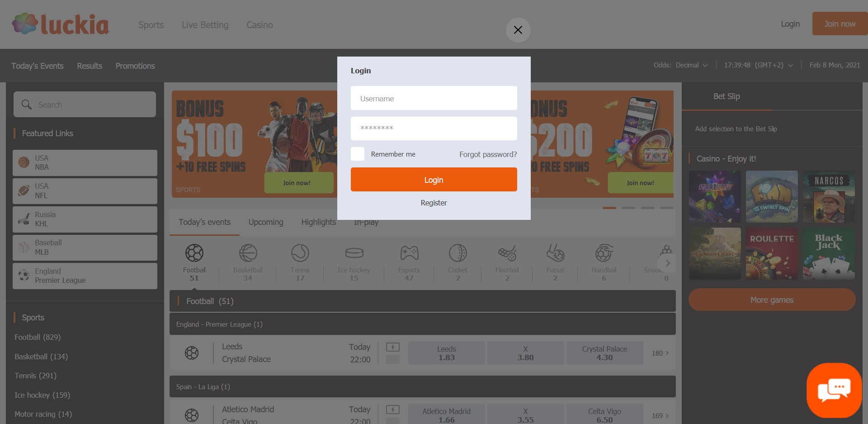Click the magnifier search icon
Screen dimensions: 868x424
point(27,105)
